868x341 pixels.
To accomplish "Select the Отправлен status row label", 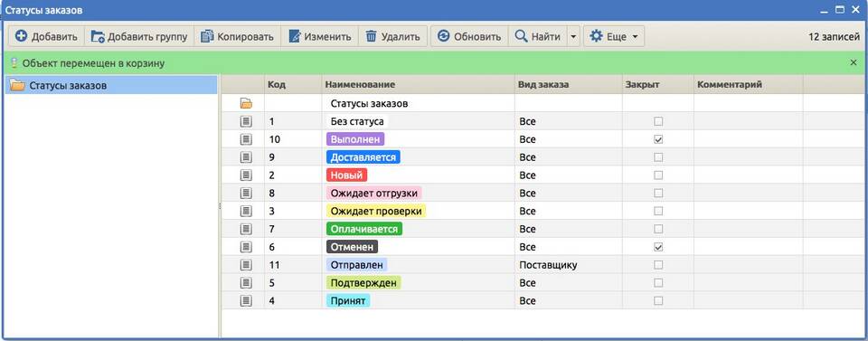I will tap(357, 265).
